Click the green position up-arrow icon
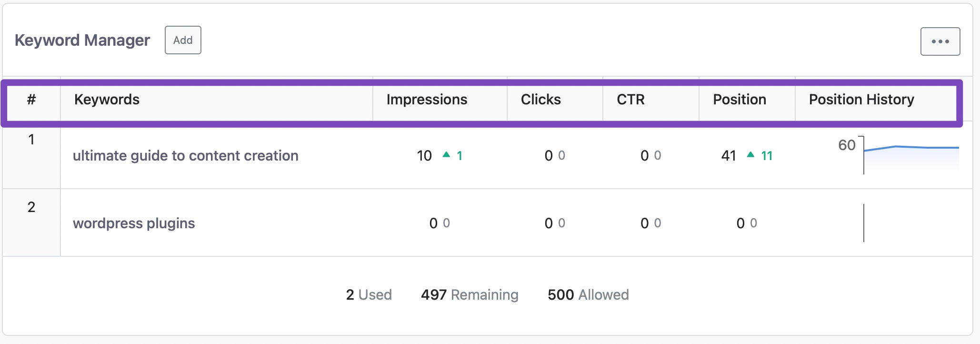 750,155
